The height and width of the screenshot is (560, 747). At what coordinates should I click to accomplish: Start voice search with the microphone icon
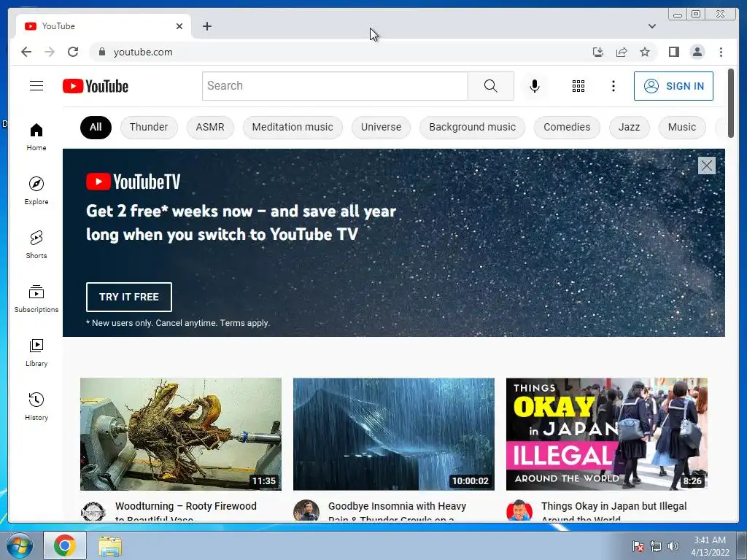pos(535,86)
